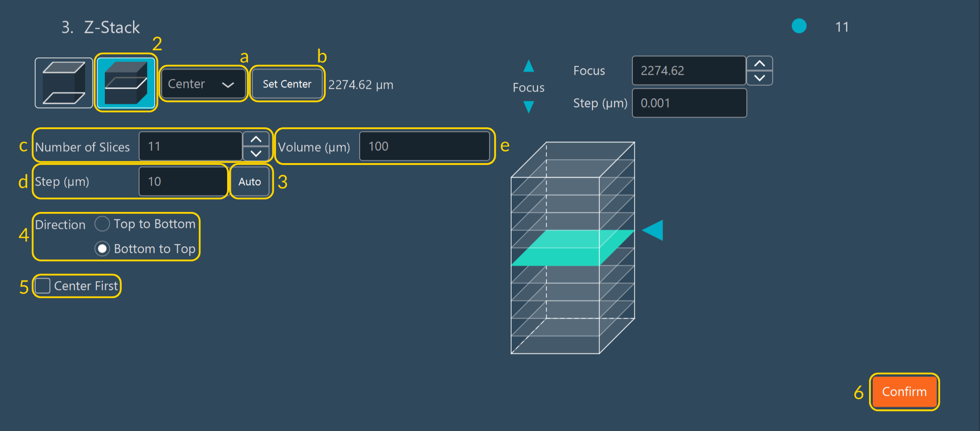The height and width of the screenshot is (431, 980).
Task: Select Top to Bottom direction
Action: coord(102,224)
